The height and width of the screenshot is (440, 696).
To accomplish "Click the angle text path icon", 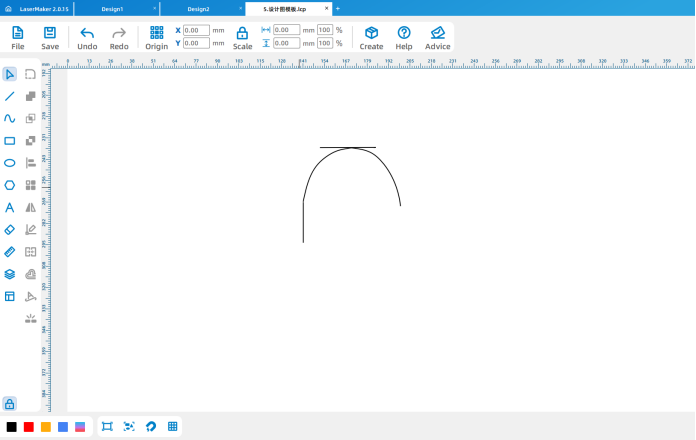I will tap(30, 296).
